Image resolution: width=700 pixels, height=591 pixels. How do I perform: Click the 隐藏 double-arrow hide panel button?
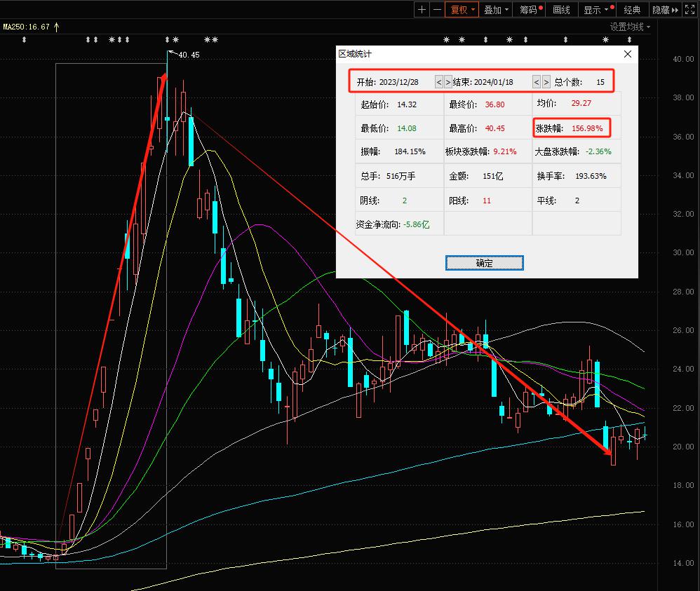pyautogui.click(x=665, y=10)
